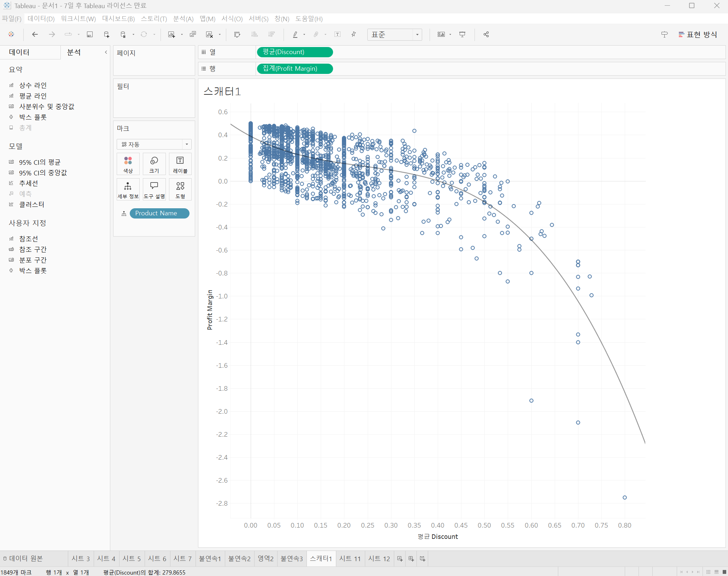Expand the Standard fit dropdown
The height and width of the screenshot is (576, 728).
(417, 35)
